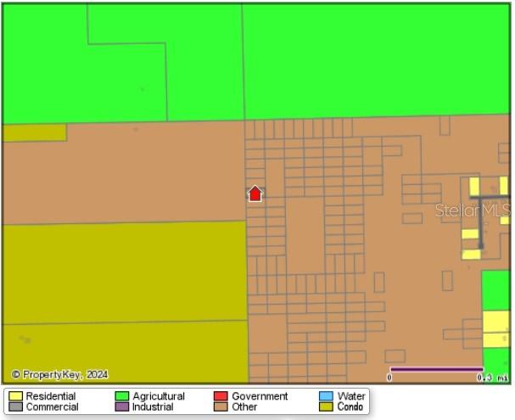Click the map scale bar

(436, 370)
